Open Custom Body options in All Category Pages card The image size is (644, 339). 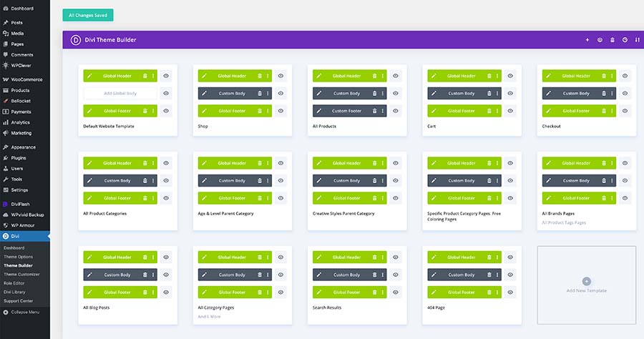click(268, 275)
